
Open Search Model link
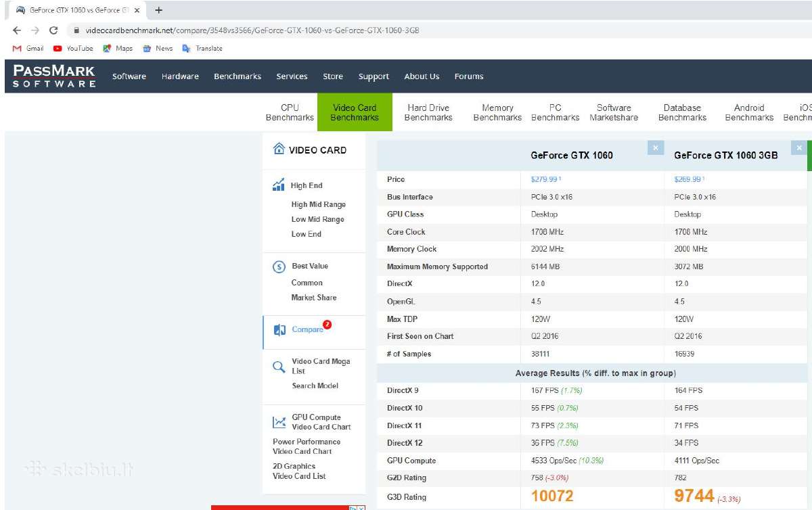point(315,386)
